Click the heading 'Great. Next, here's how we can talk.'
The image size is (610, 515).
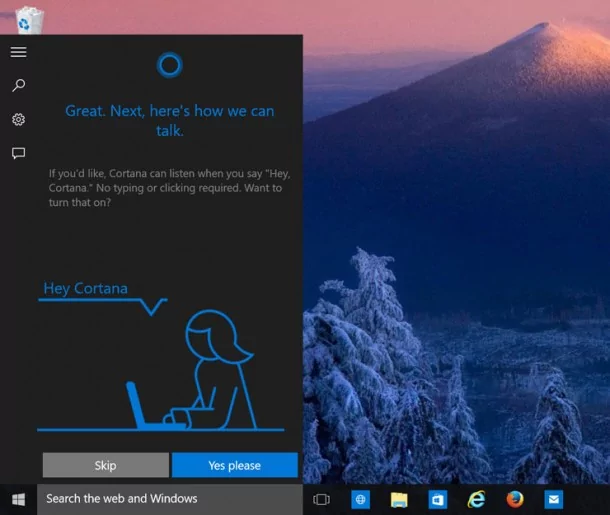(x=170, y=121)
